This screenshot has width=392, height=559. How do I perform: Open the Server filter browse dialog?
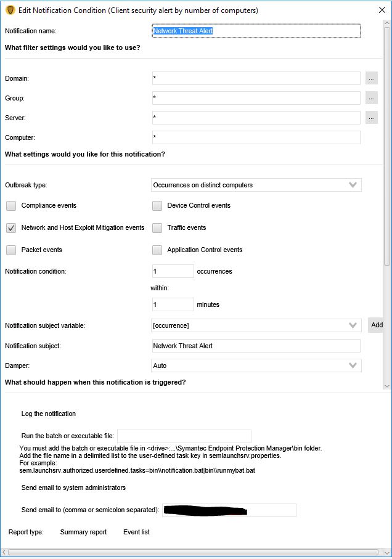point(371,117)
